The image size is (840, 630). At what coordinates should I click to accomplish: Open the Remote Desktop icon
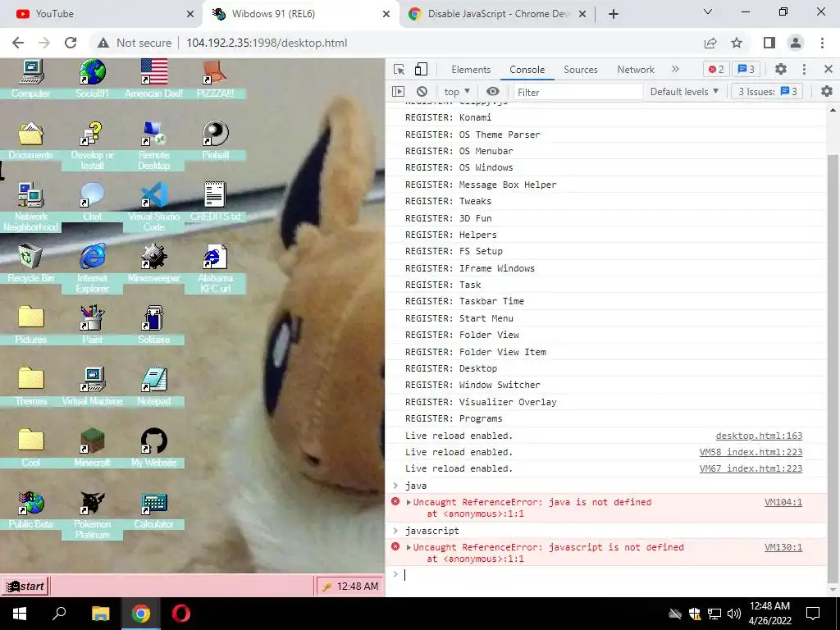[153, 134]
